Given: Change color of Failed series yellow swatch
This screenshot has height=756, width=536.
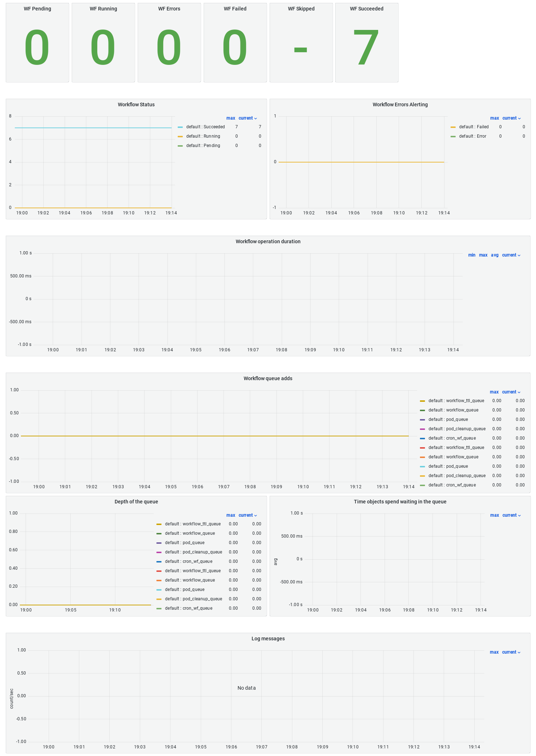Looking at the screenshot, I should pos(453,127).
